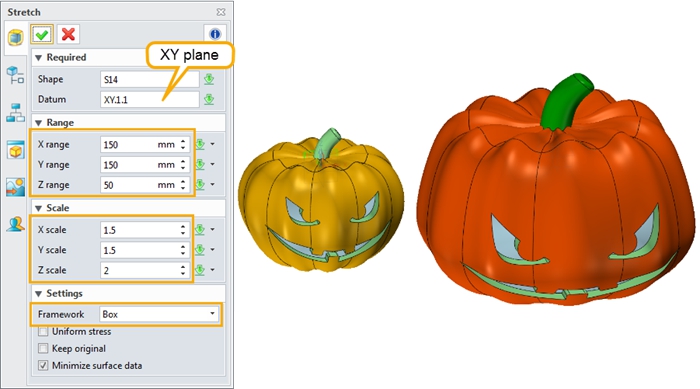The width and height of the screenshot is (700, 389).
Task: Click the pick icon beside Datum field
Action: (x=208, y=99)
